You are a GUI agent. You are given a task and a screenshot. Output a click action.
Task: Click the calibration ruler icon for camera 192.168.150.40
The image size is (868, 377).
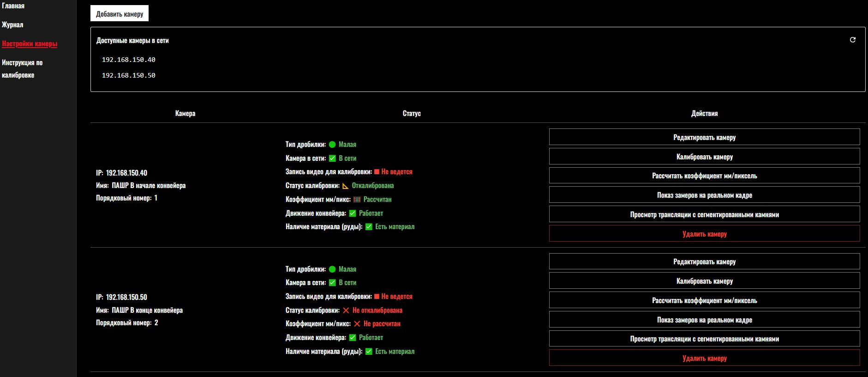click(345, 186)
